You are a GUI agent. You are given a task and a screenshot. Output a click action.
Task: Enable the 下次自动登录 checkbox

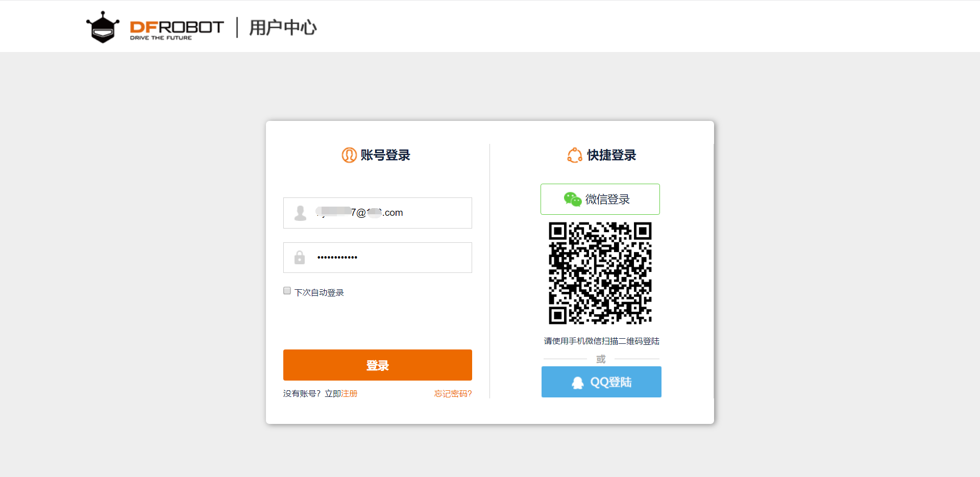287,291
